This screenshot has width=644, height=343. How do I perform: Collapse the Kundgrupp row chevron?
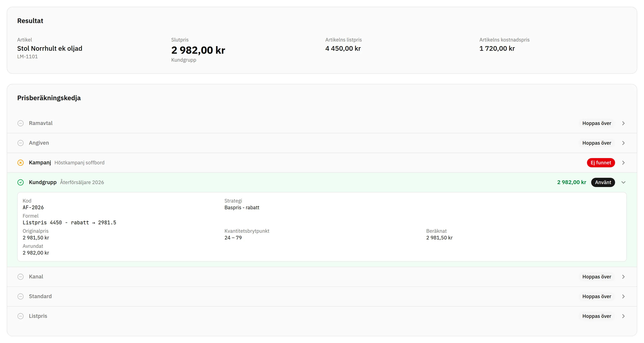[x=623, y=182]
